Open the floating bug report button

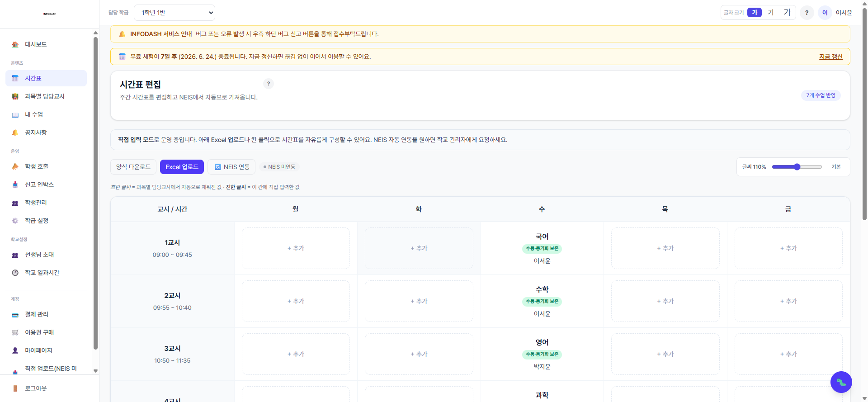(x=841, y=382)
